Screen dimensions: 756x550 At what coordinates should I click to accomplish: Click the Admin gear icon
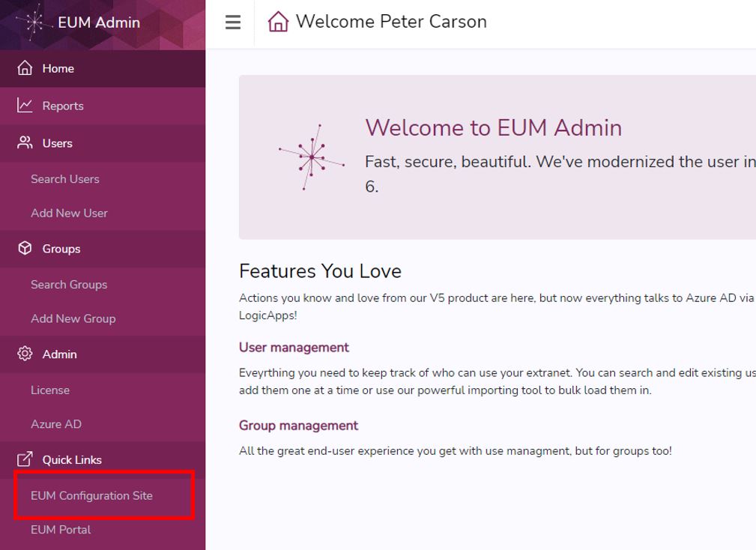25,354
